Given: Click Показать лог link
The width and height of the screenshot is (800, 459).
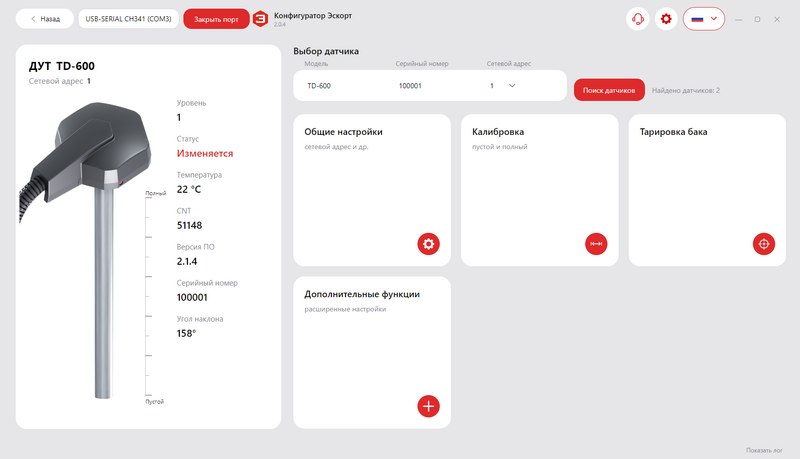Looking at the screenshot, I should [x=764, y=450].
